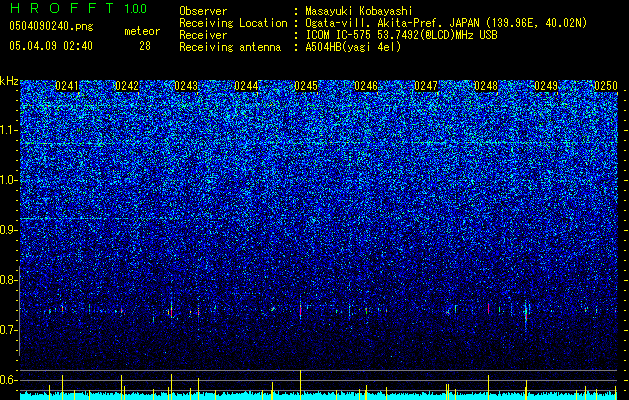
Task: Click the 0.8 frequency axis label
Action: (x=8, y=280)
